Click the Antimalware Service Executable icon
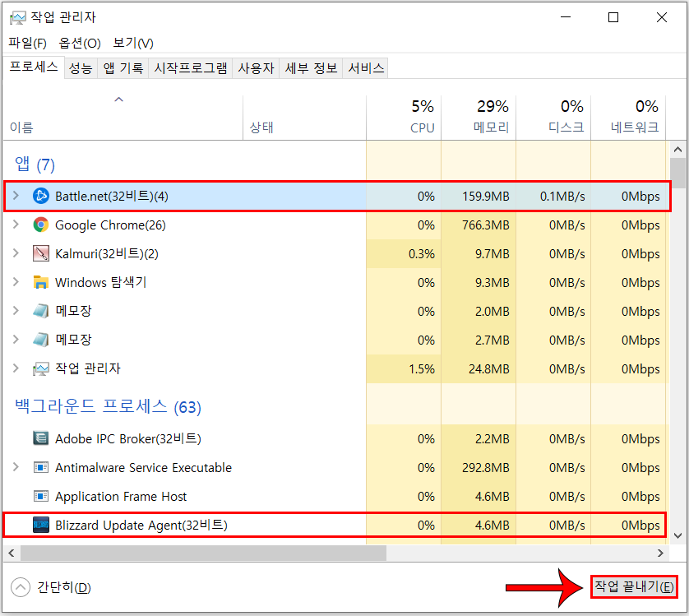Screen dimensions: 689x616 [41, 467]
